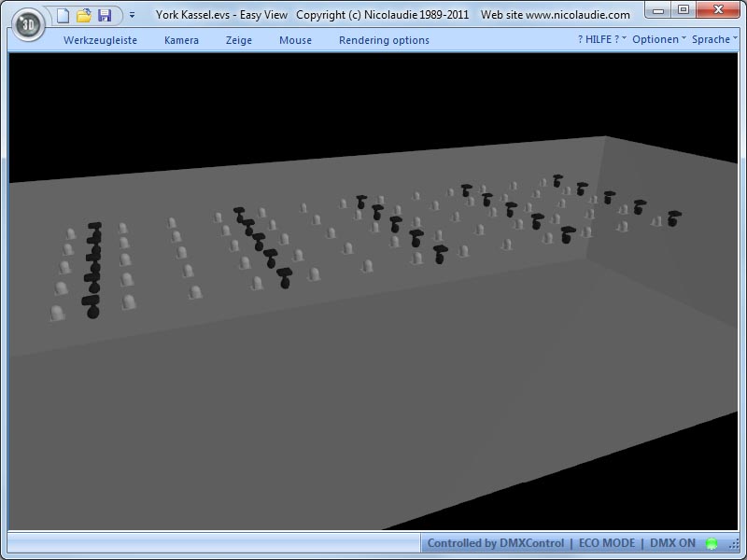
Task: Toggle DMX ON in the status bar
Action: click(672, 543)
